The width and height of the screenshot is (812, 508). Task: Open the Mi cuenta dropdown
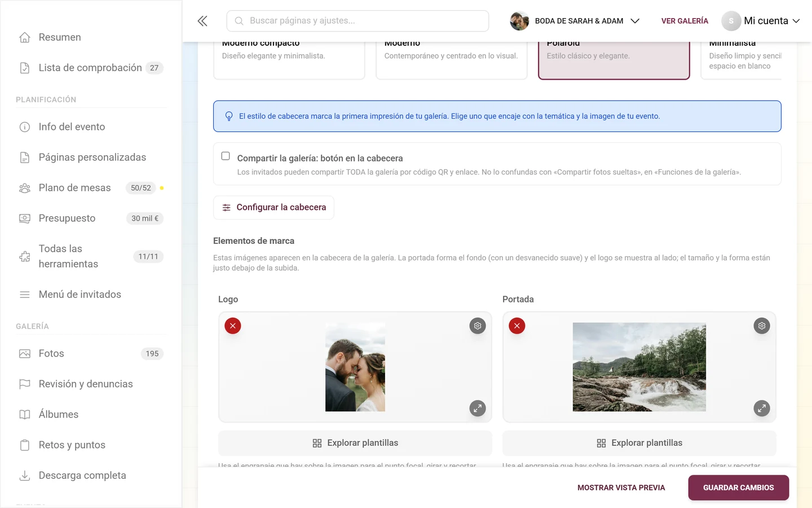coord(761,21)
